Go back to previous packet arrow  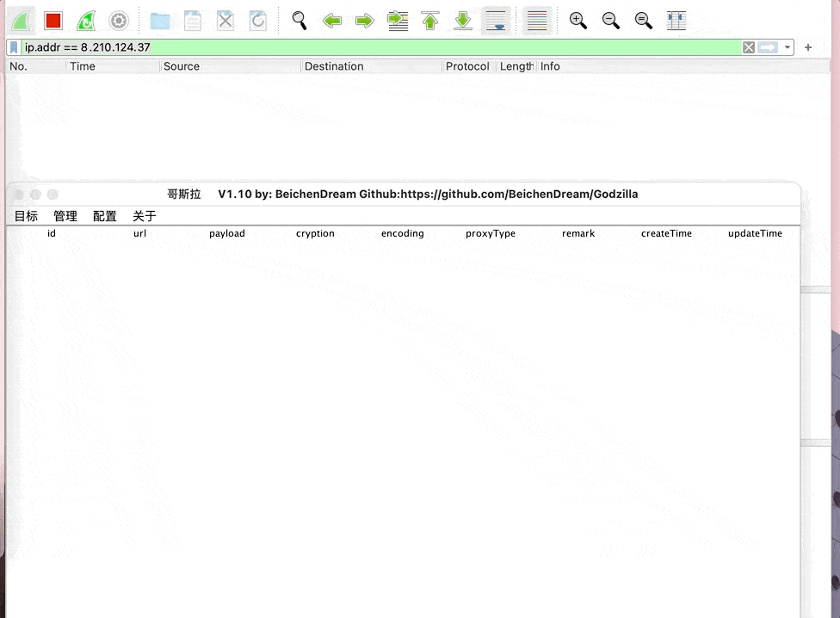[332, 21]
